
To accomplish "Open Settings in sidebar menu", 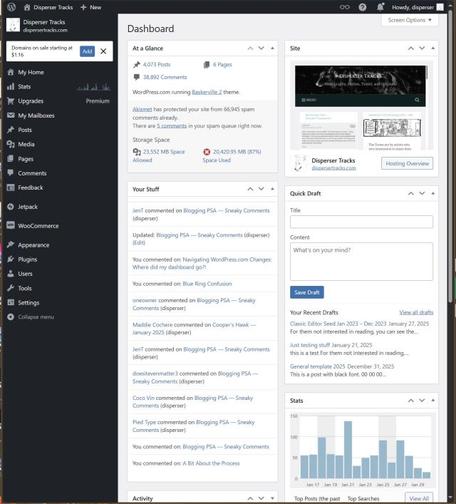I will tap(28, 302).
